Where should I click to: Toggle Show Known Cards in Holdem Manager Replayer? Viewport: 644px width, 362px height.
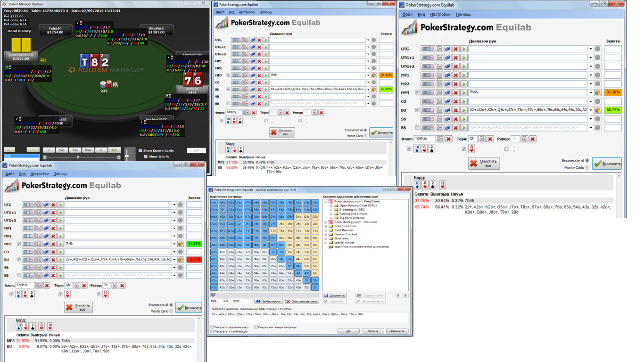[x=140, y=151]
